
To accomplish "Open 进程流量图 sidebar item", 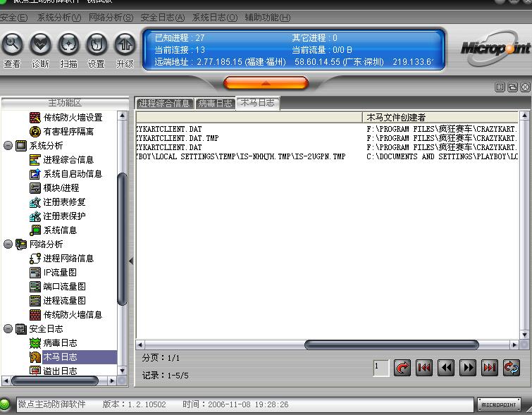I will tap(58, 301).
